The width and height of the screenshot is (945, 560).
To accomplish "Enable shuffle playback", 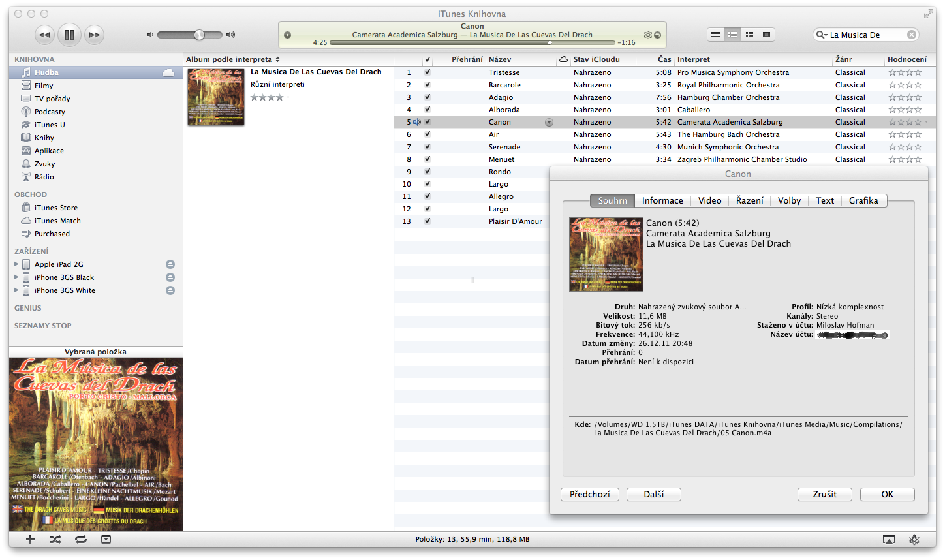I will (x=55, y=540).
